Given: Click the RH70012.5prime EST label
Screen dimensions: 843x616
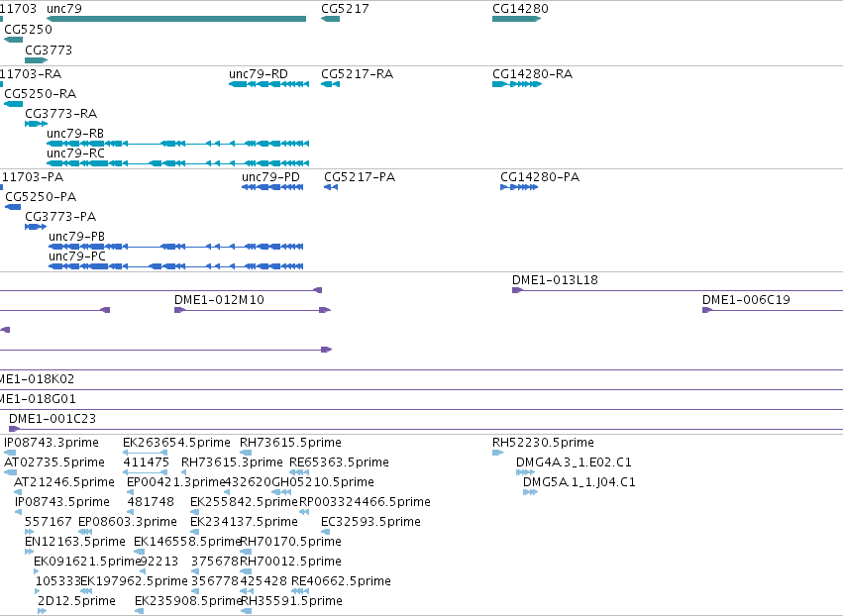Looking at the screenshot, I should (x=290, y=562).
